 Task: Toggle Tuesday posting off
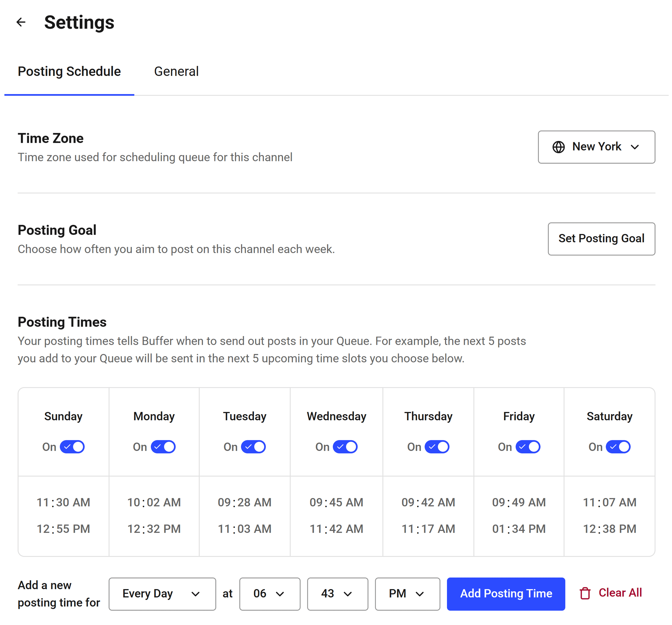tap(254, 446)
